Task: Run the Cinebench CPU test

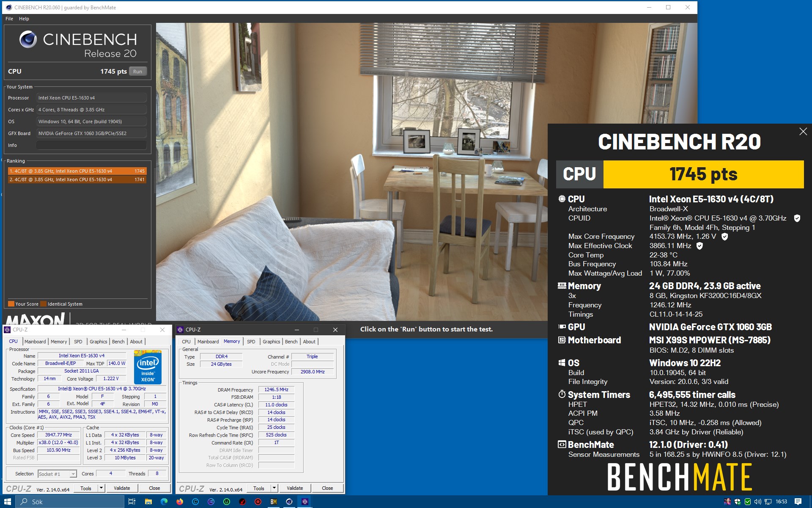Action: pos(137,72)
